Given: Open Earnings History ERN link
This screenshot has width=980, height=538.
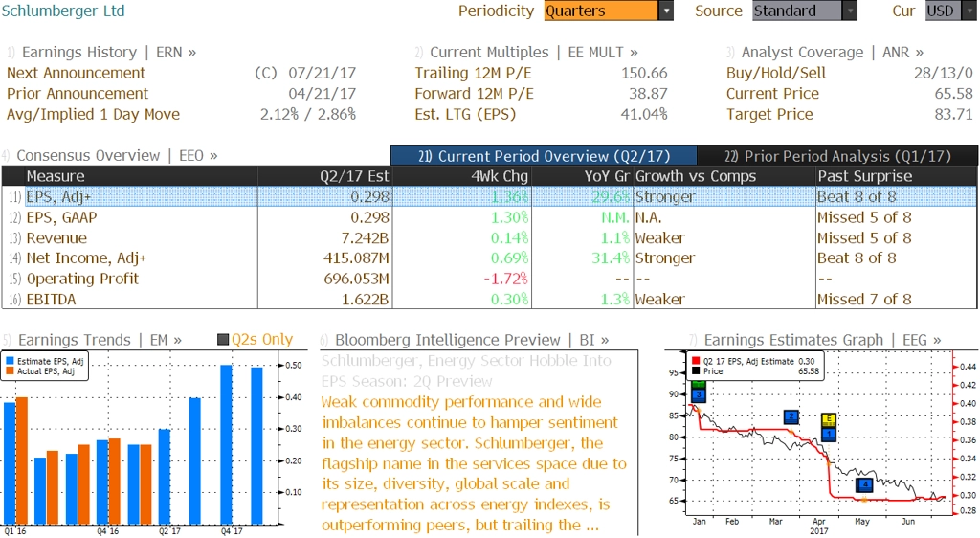Looking at the screenshot, I should tap(108, 52).
